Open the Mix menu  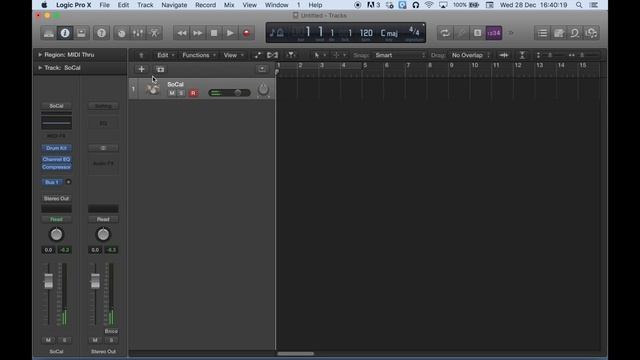(229, 5)
